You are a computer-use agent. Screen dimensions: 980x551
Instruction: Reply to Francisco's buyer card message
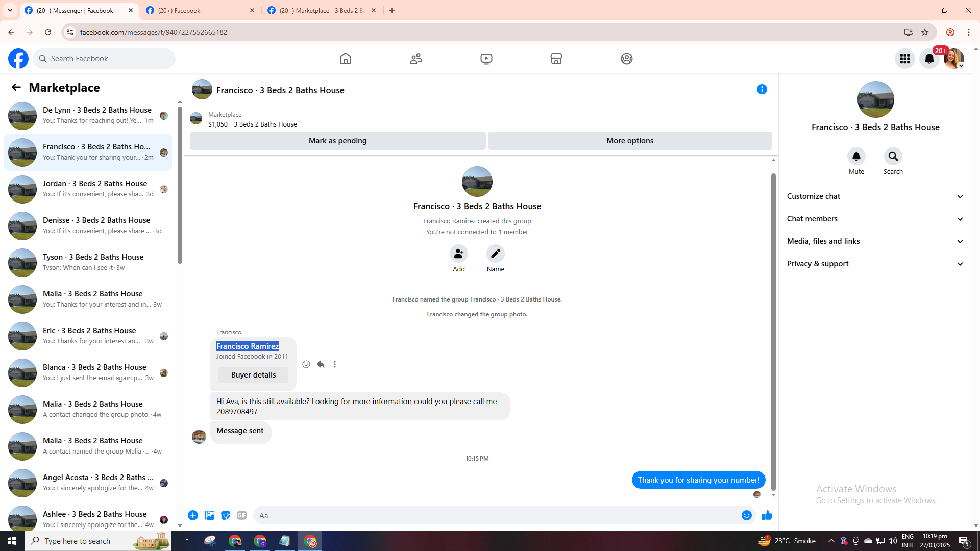321,364
